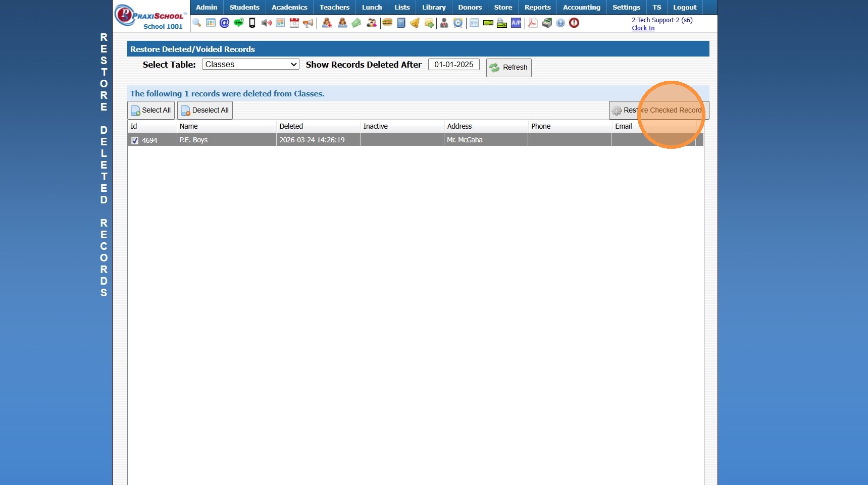Viewport: 868px width, 485px height.
Task: Click the Inactive column header
Action: tap(402, 126)
